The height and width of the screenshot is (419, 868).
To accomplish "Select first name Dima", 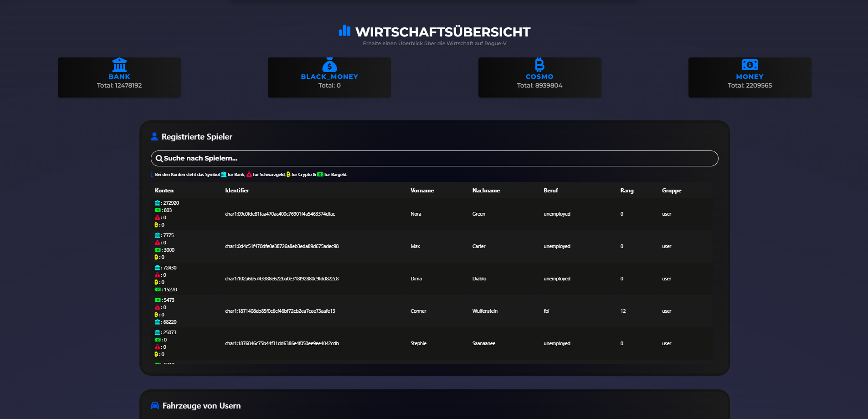I will point(416,279).
